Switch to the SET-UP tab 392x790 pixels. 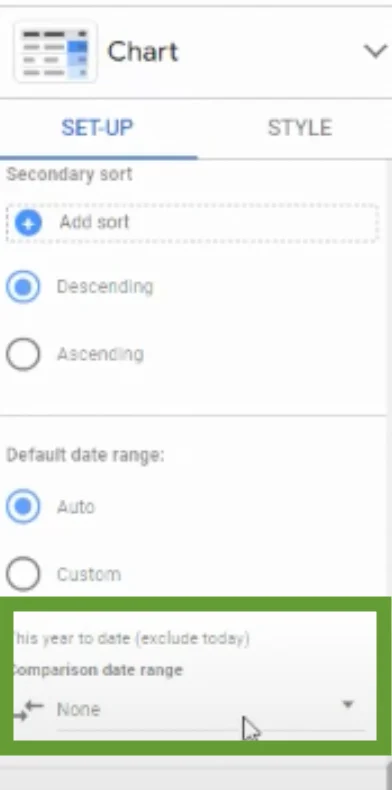point(97,128)
